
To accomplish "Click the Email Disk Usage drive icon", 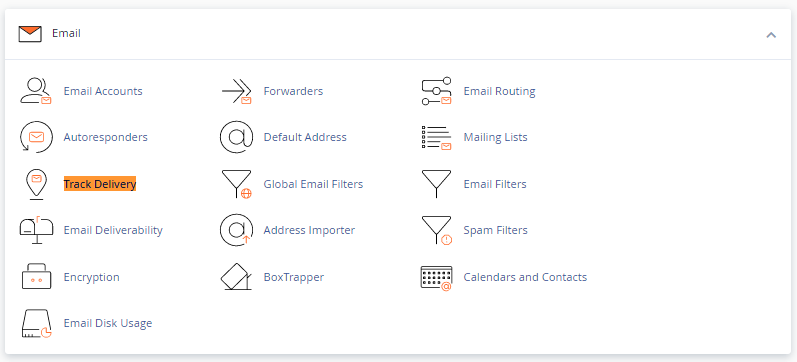I will click(37, 323).
